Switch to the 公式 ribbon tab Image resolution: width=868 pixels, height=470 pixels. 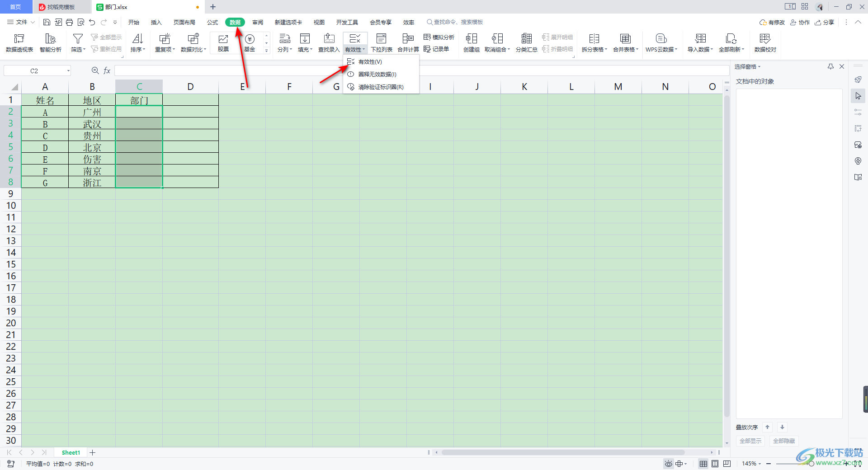(212, 22)
